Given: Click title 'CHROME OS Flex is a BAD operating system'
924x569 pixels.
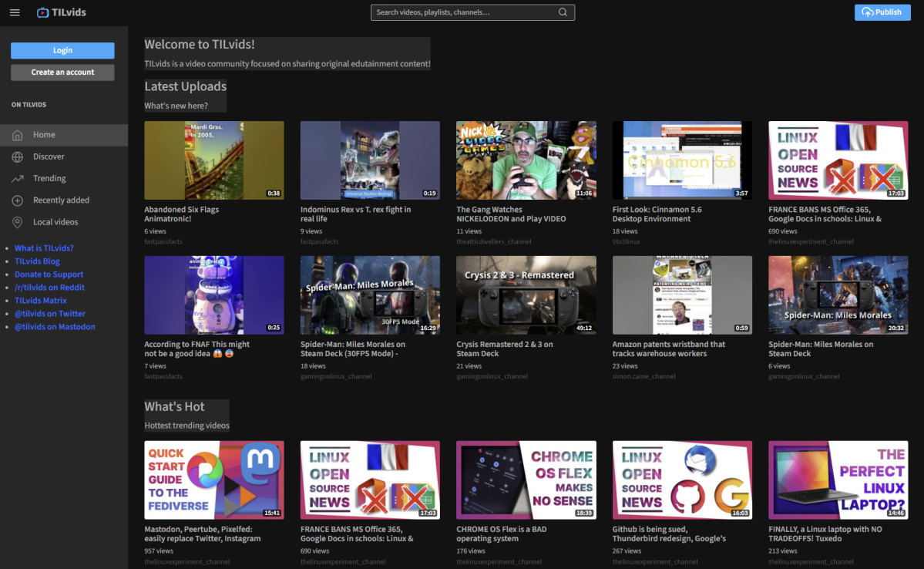Looking at the screenshot, I should (502, 534).
